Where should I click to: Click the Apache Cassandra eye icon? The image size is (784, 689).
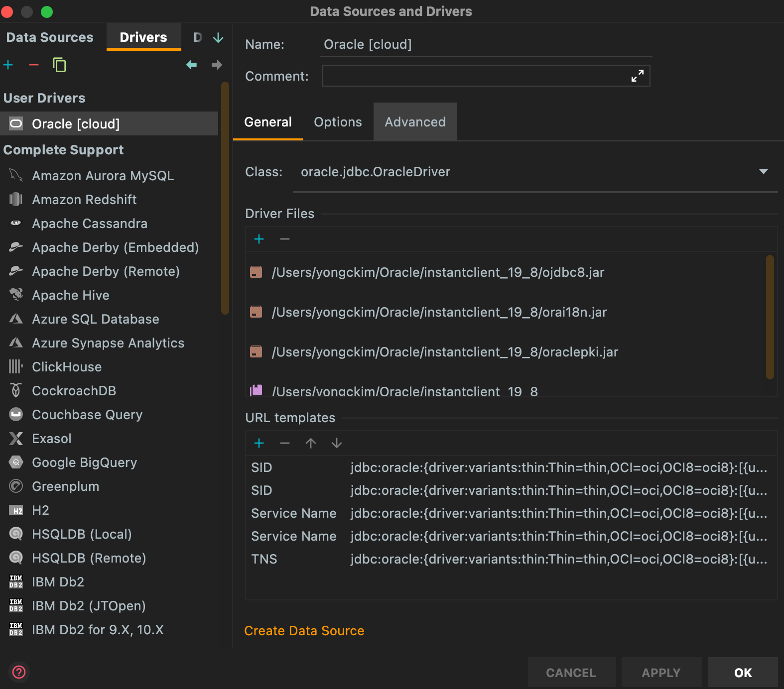pos(16,223)
